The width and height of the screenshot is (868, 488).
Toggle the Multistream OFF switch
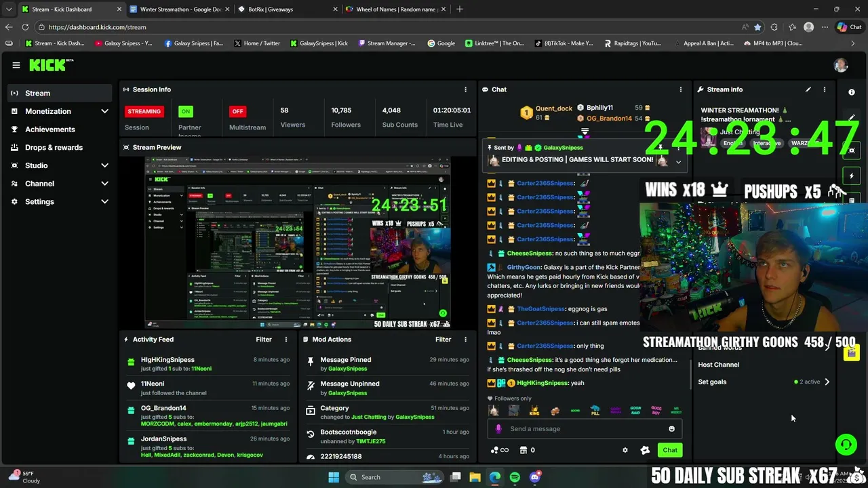click(x=237, y=111)
